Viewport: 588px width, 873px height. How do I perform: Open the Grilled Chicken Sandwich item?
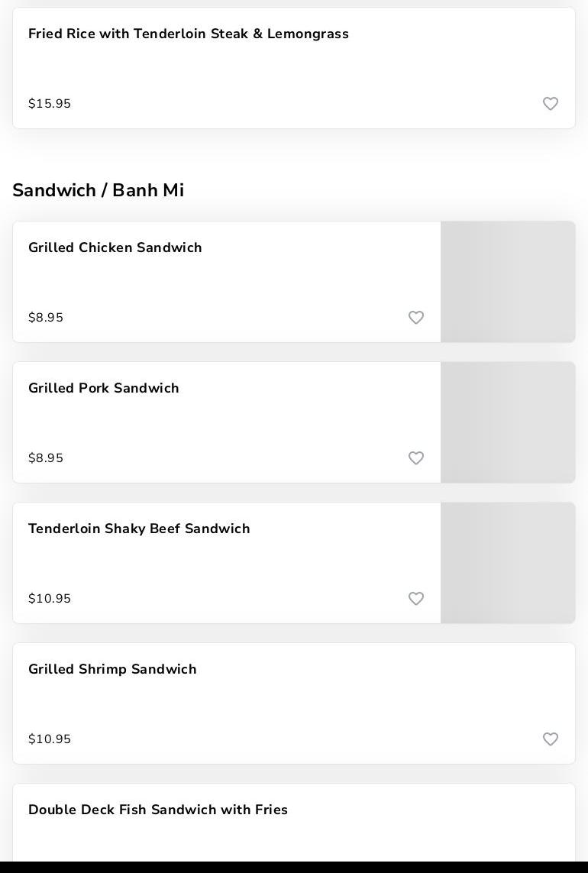115,248
